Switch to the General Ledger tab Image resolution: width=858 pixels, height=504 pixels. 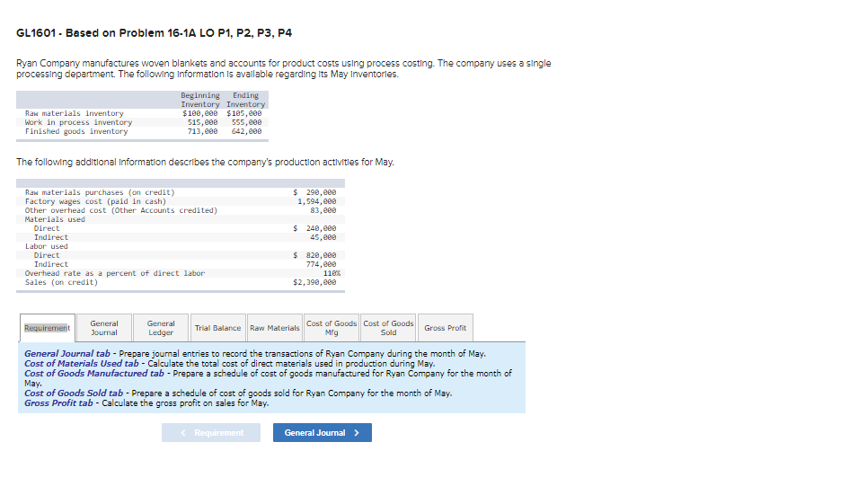tap(161, 328)
